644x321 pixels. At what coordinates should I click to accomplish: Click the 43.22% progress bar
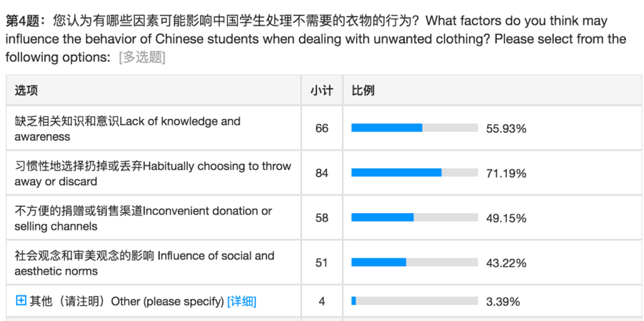coord(414,263)
